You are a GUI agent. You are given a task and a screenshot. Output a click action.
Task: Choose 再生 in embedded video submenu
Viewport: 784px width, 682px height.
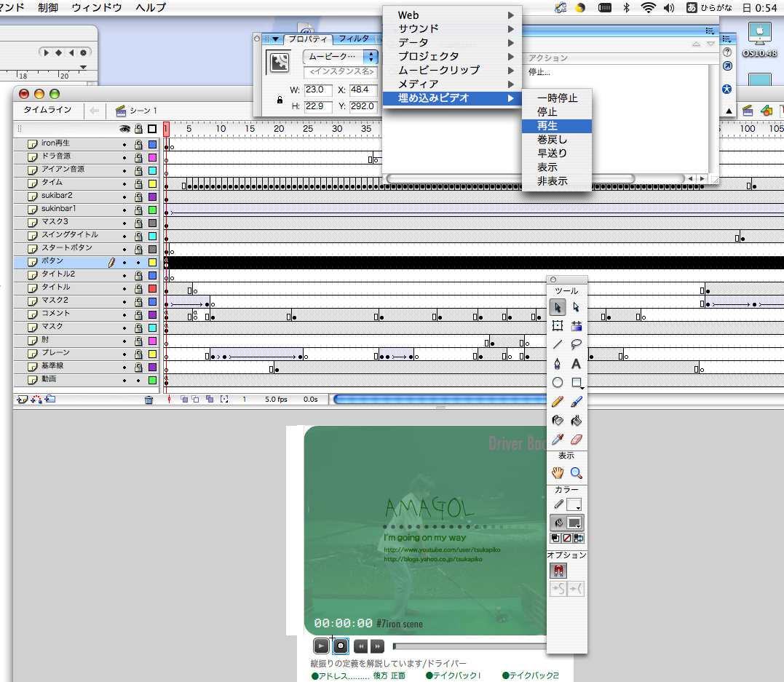point(556,126)
